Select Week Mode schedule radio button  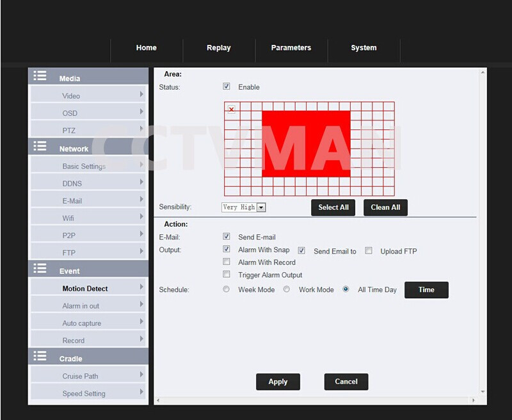(x=227, y=289)
